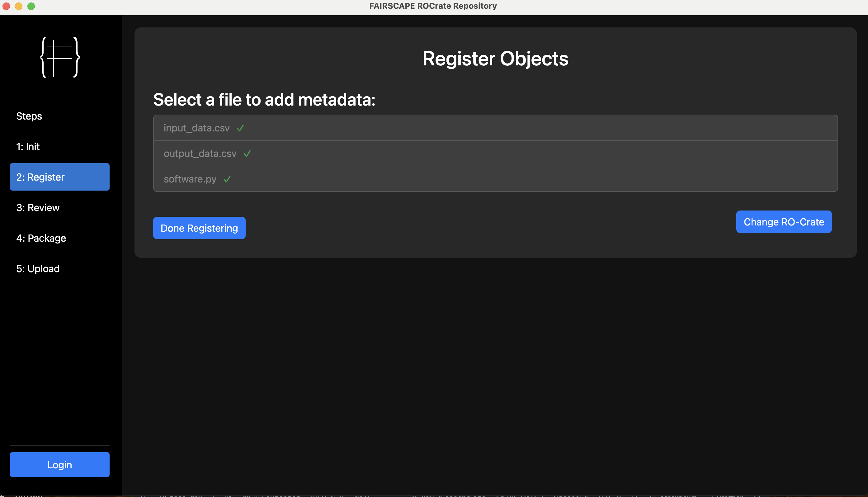Image resolution: width=868 pixels, height=497 pixels.
Task: Click green checkmark beside software.py
Action: coord(227,179)
